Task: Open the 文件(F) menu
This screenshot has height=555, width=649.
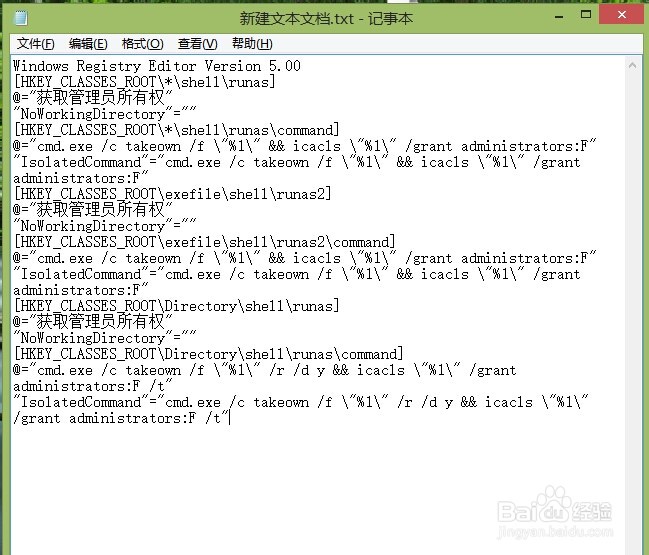Action: click(x=36, y=43)
